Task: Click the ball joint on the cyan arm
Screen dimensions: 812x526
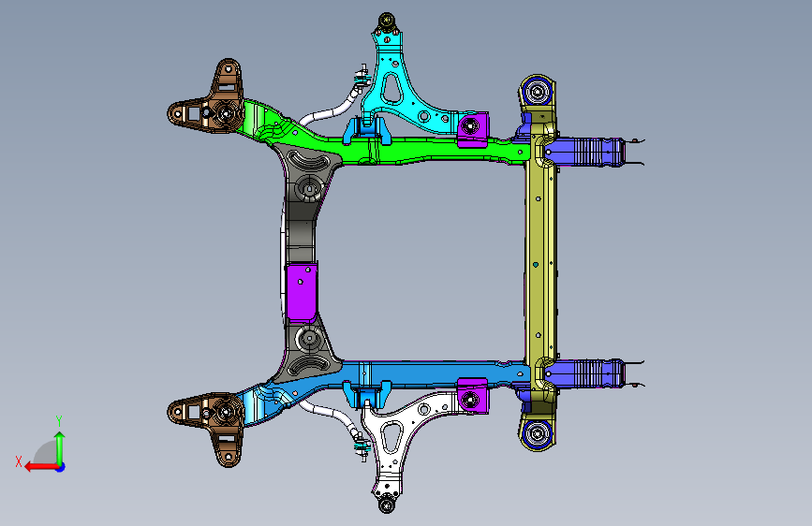Action: coord(386,22)
